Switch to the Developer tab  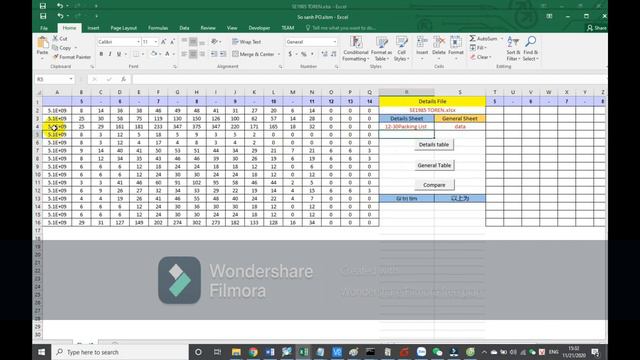coord(259,28)
